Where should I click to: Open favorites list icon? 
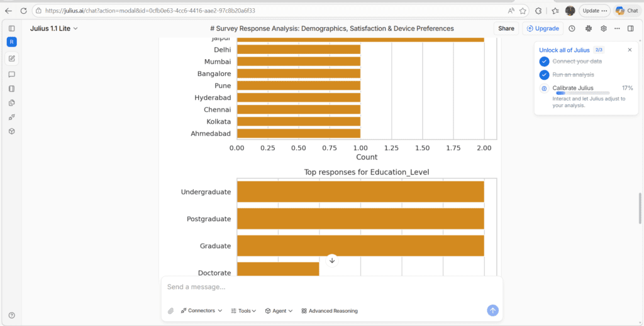pos(555,11)
